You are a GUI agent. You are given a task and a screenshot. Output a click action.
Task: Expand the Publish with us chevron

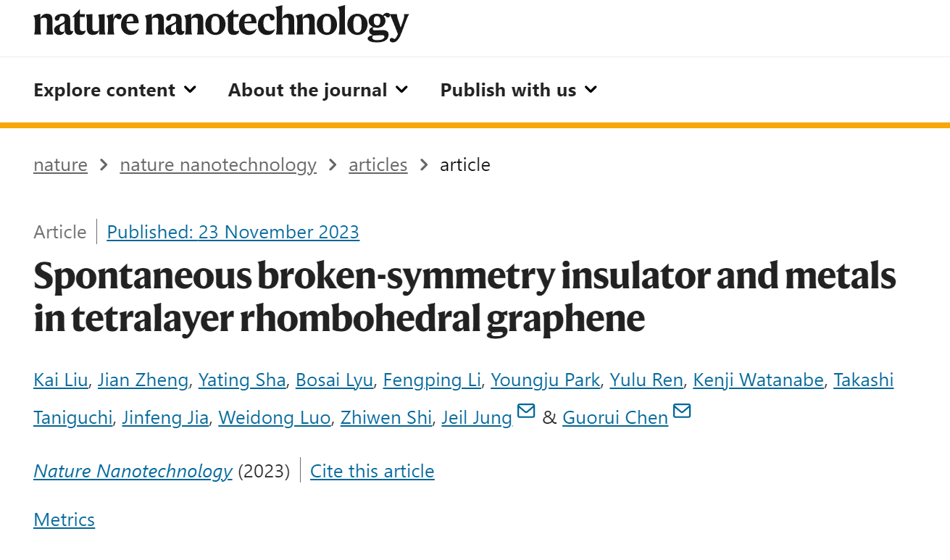(591, 90)
